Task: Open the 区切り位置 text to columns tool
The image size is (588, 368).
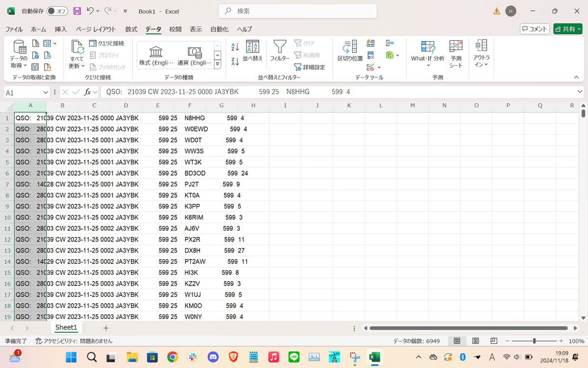Action: click(350, 52)
